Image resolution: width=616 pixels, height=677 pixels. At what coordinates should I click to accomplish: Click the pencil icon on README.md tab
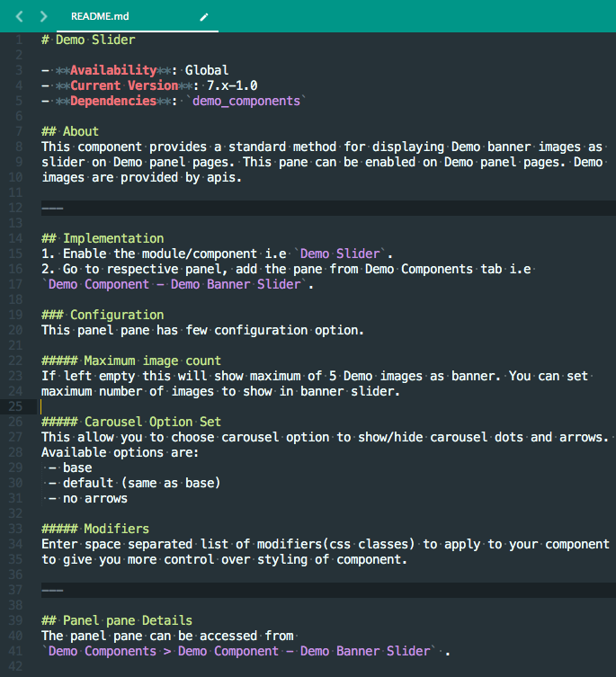[x=204, y=16]
